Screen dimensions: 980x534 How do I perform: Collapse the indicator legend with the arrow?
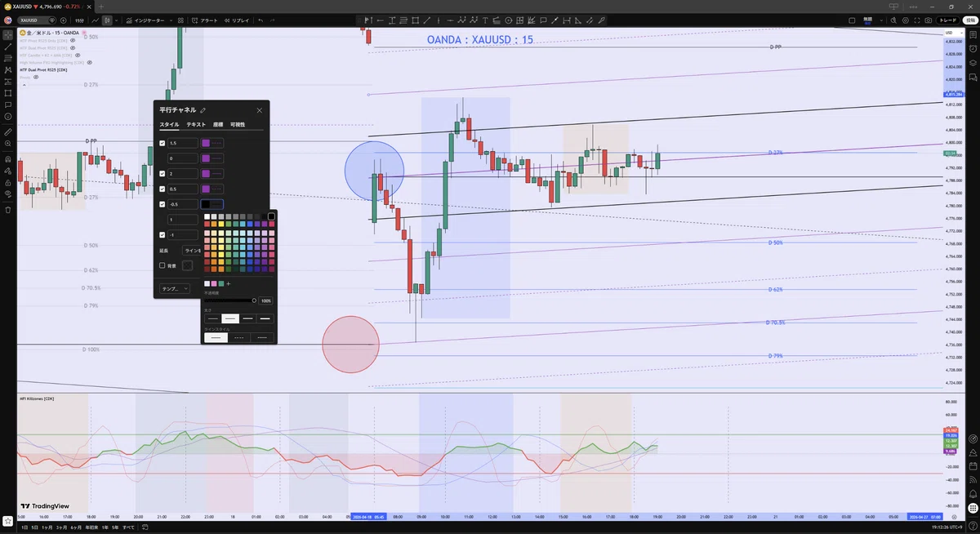coord(24,85)
